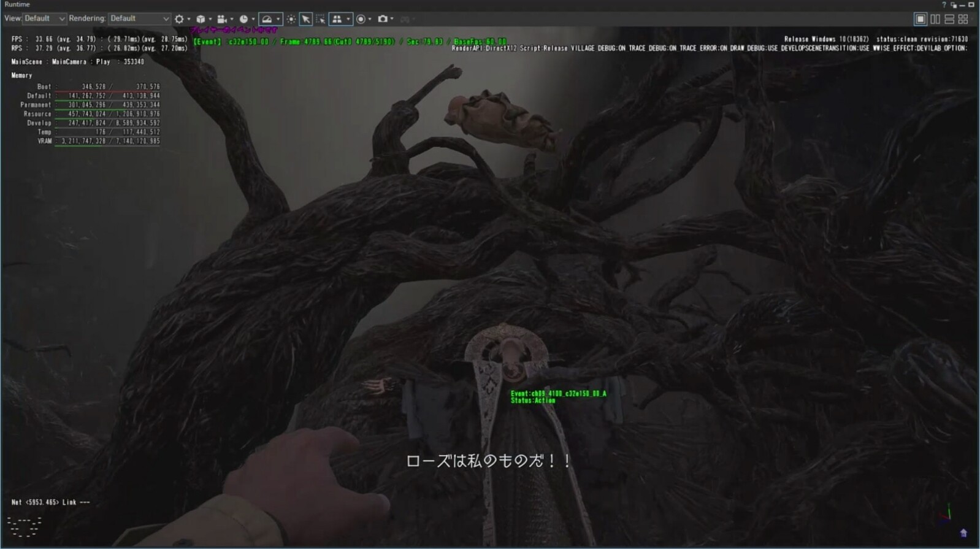Viewport: 980px width, 549px height.
Task: Select the dotted rectangle marquee selection tool
Action: tap(321, 19)
